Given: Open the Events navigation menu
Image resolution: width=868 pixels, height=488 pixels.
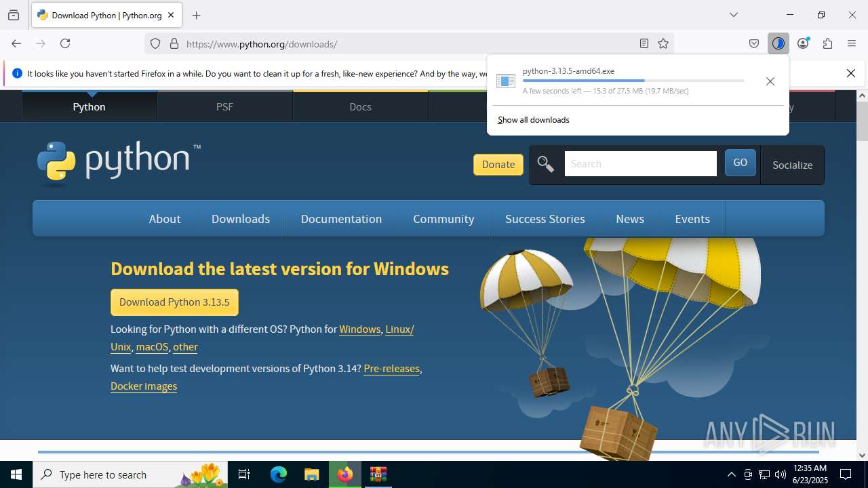Looking at the screenshot, I should (x=692, y=219).
